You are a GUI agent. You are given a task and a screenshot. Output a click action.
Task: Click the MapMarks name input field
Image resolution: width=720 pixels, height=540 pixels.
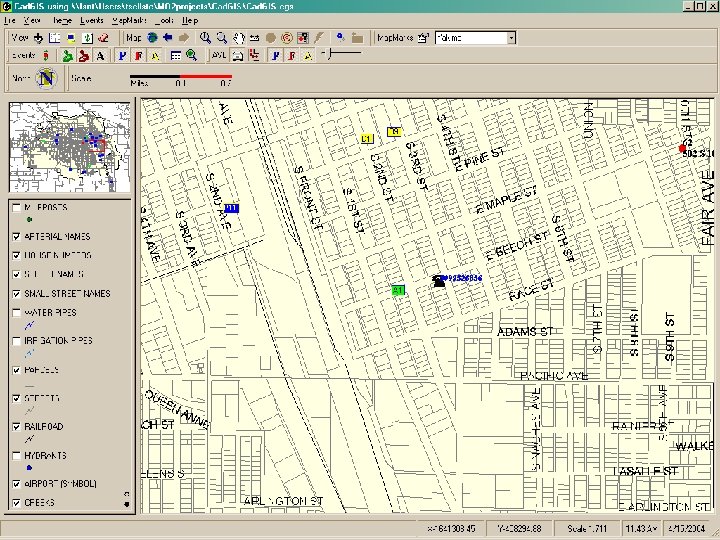(x=471, y=38)
